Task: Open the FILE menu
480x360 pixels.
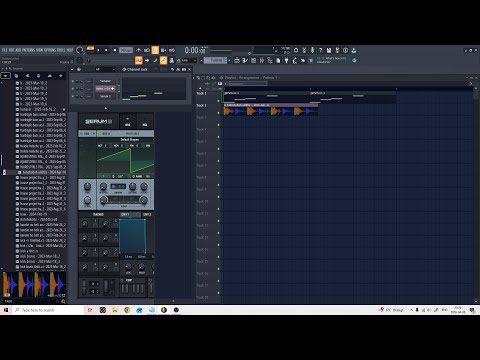Action: pos(4,50)
